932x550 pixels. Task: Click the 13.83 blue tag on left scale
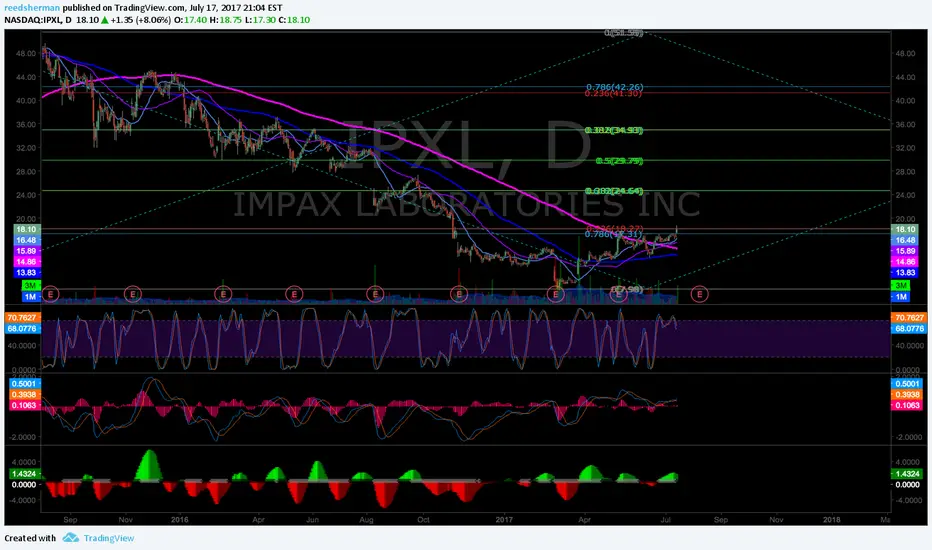point(26,272)
